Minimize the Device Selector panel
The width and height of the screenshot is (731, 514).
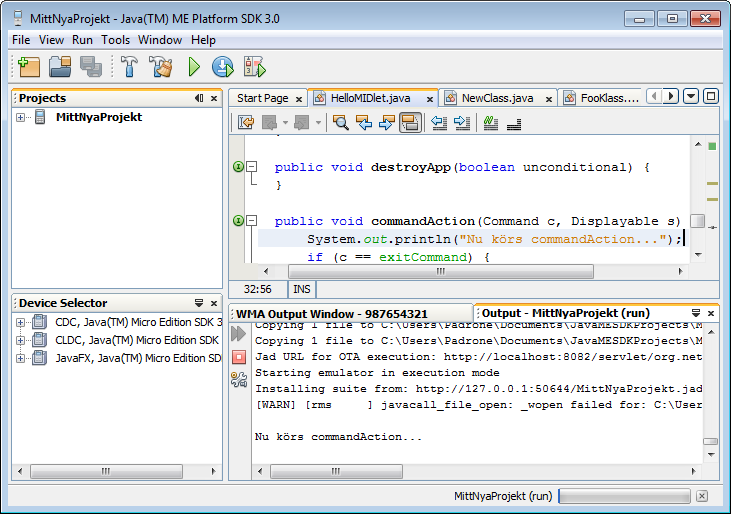[199, 303]
